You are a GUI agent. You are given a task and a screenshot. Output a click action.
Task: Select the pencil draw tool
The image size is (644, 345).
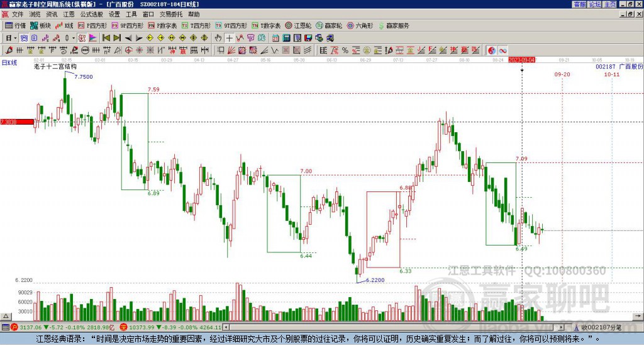(9, 50)
